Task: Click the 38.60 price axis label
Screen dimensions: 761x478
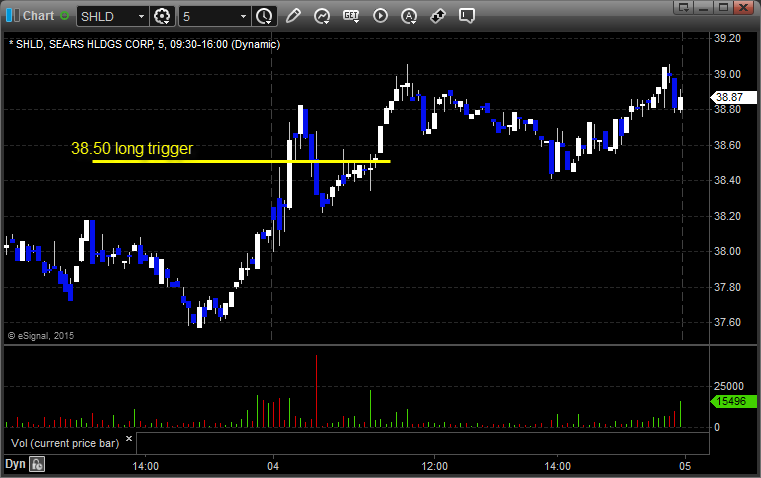Action: point(727,145)
